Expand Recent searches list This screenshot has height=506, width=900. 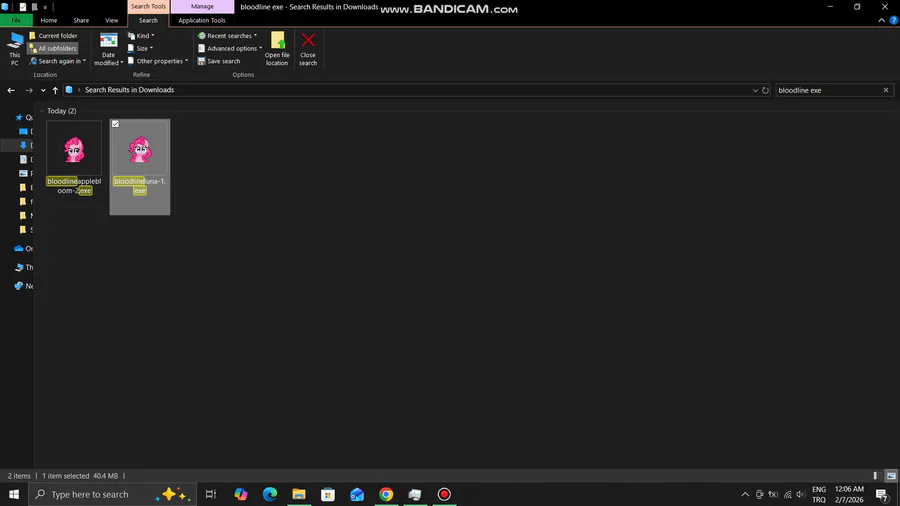(x=227, y=36)
